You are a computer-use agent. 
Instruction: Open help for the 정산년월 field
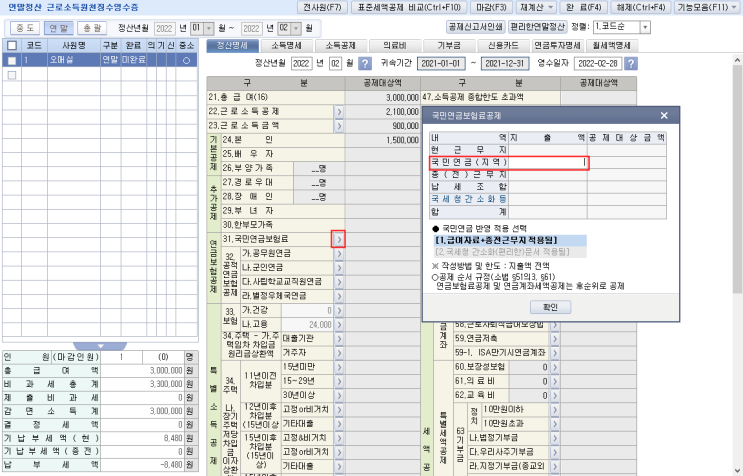point(364,63)
